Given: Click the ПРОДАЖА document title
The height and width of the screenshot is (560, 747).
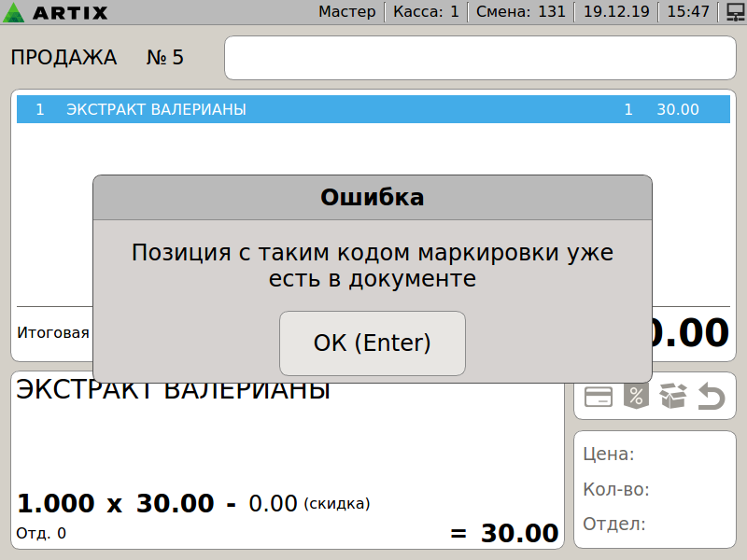Looking at the screenshot, I should (x=63, y=58).
